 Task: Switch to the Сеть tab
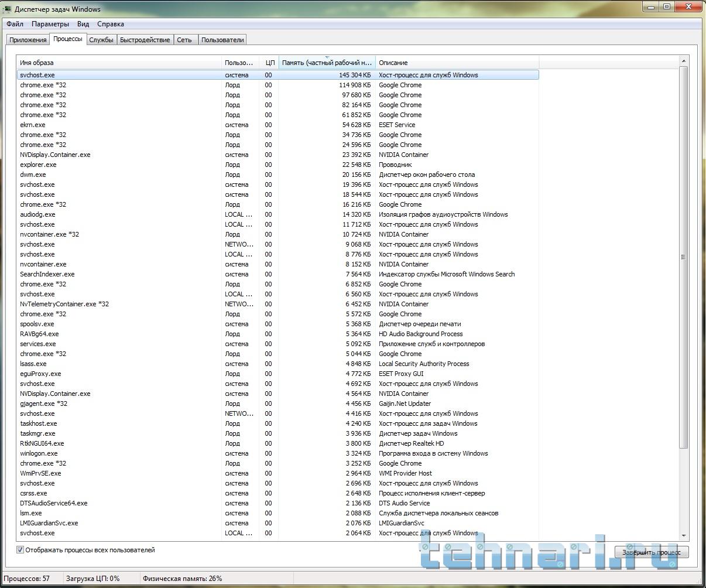point(184,40)
